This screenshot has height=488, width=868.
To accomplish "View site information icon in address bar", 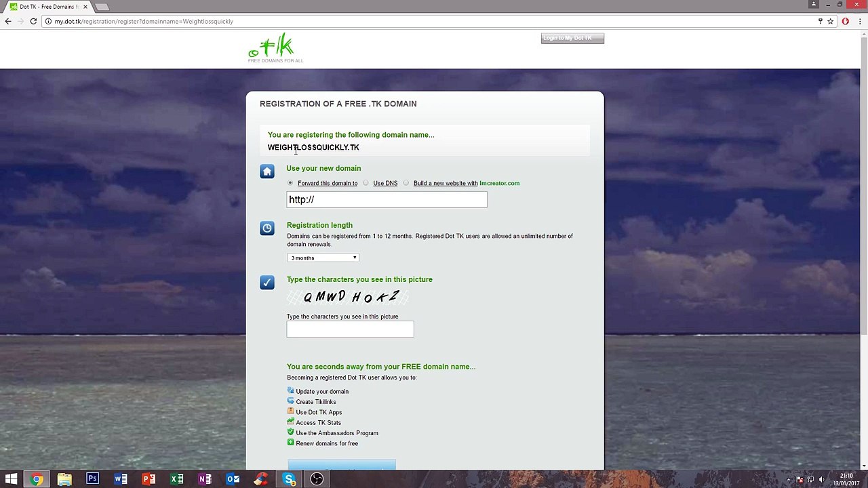I will click(48, 21).
